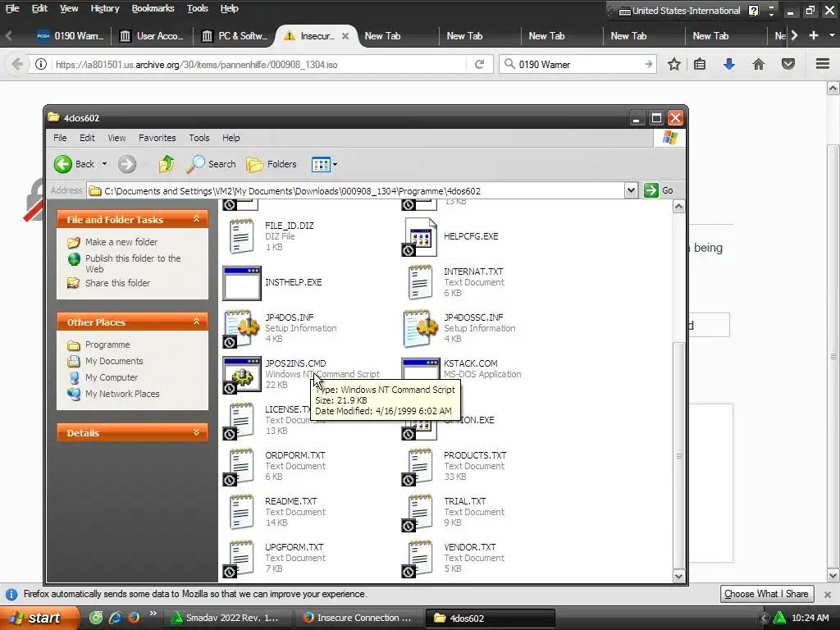Collapse the Other Places panel
The height and width of the screenshot is (630, 840).
point(196,322)
